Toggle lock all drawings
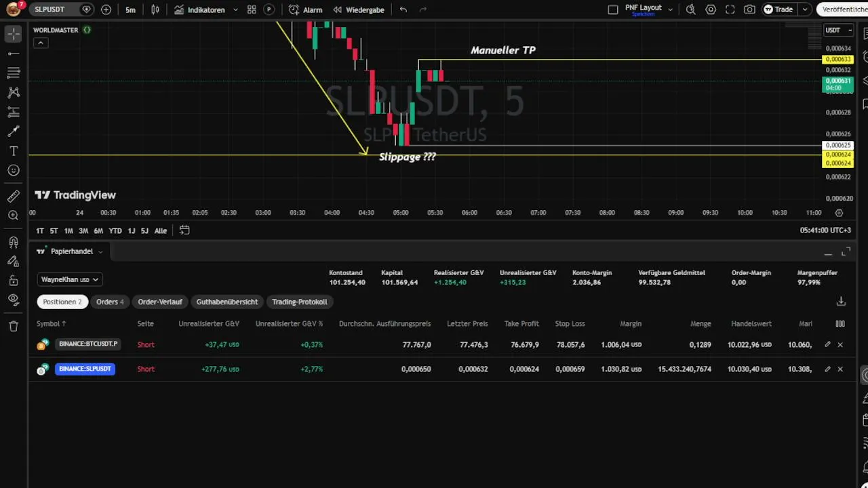Viewport: 868px width, 488px height. tap(14, 281)
